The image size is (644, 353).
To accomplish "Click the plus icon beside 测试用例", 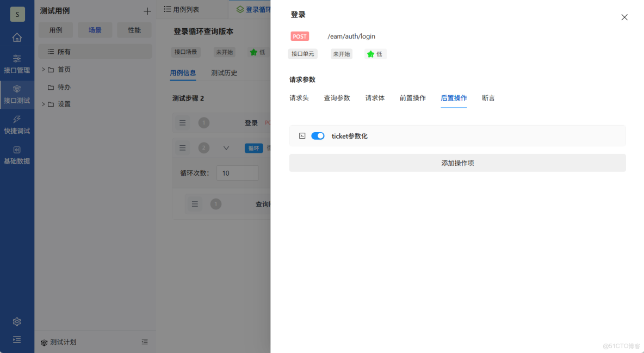I will coord(147,10).
